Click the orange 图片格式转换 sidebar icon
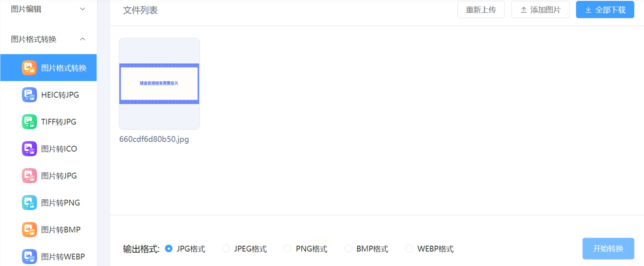 click(x=29, y=68)
